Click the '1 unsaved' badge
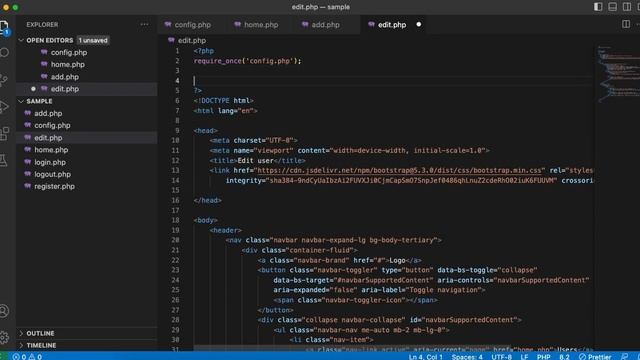This screenshot has height=360, width=640. click(93, 40)
